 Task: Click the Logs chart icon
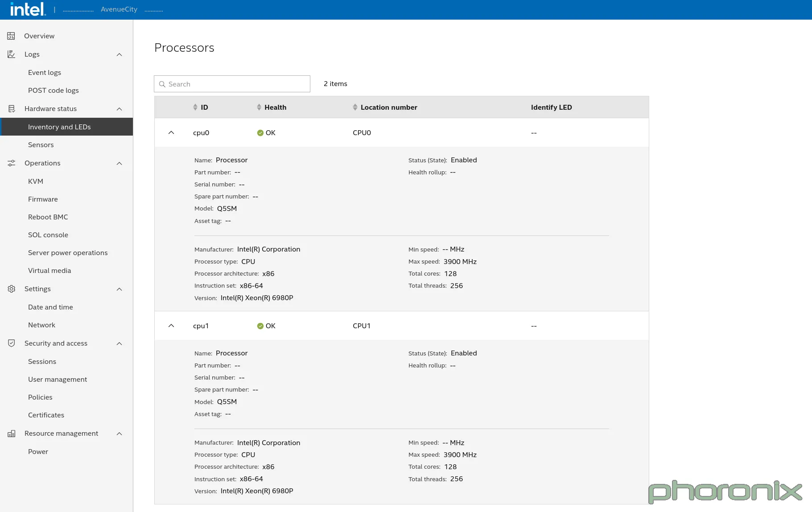click(11, 54)
